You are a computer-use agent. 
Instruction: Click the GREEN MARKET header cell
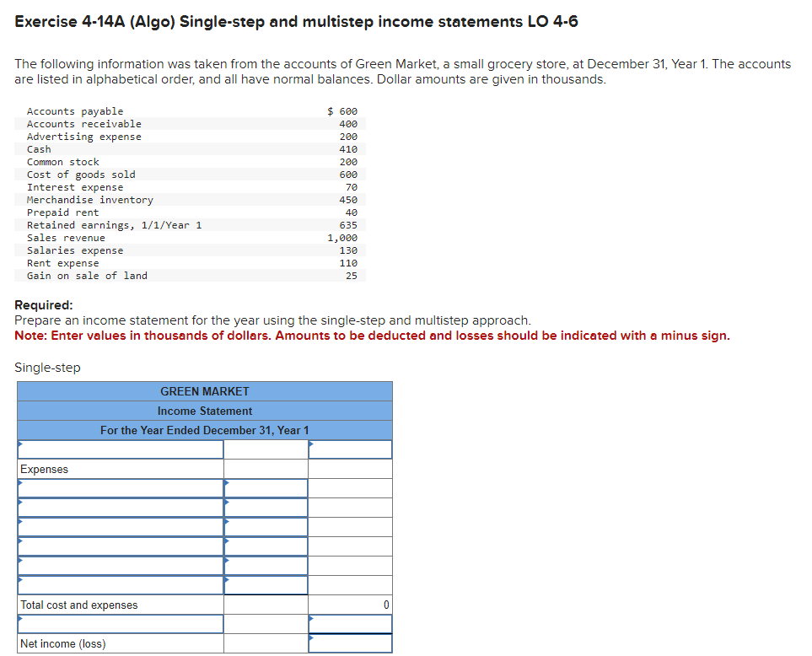(x=204, y=390)
